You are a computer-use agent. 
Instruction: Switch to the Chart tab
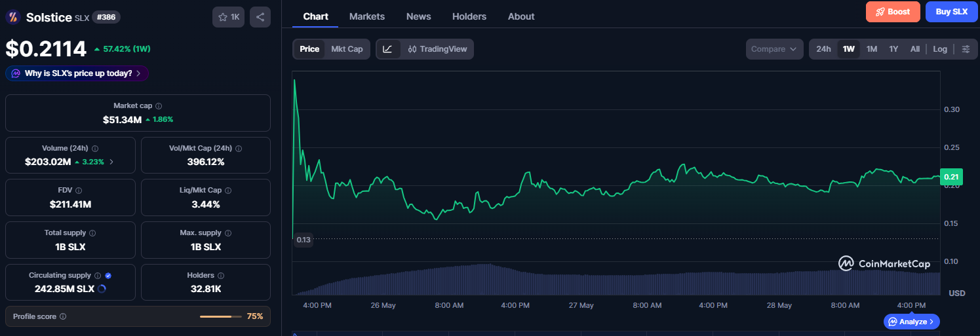pos(315,16)
